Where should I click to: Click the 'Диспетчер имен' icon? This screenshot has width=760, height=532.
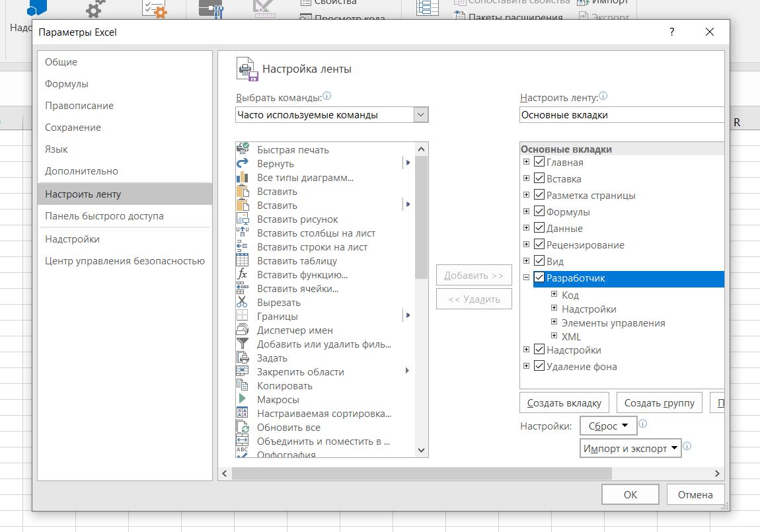243,330
